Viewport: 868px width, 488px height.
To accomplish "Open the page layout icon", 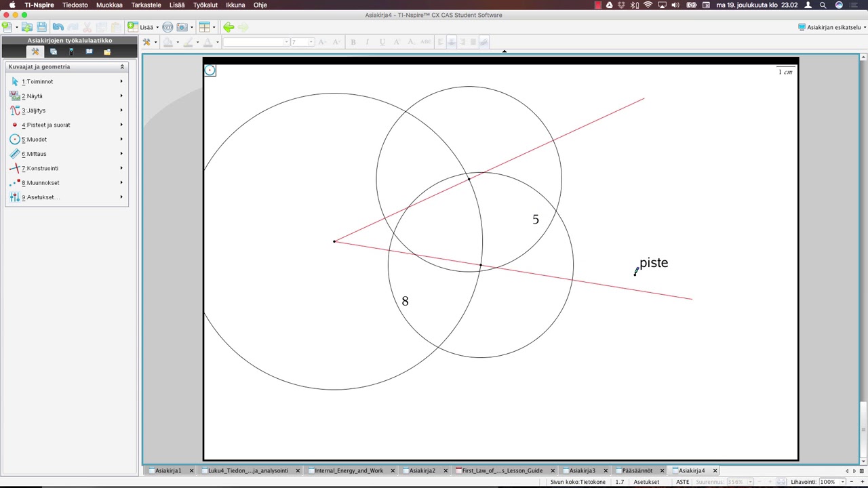I will point(204,27).
